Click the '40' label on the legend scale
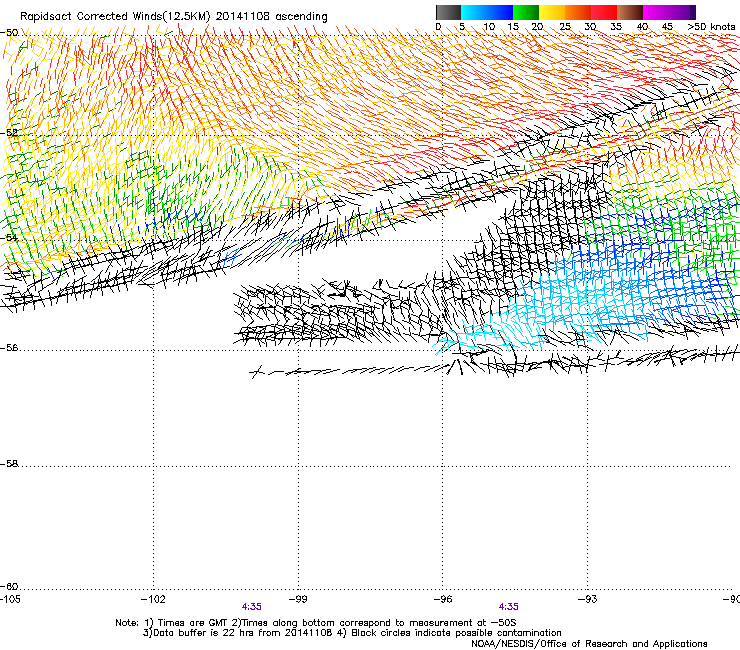 point(642,27)
